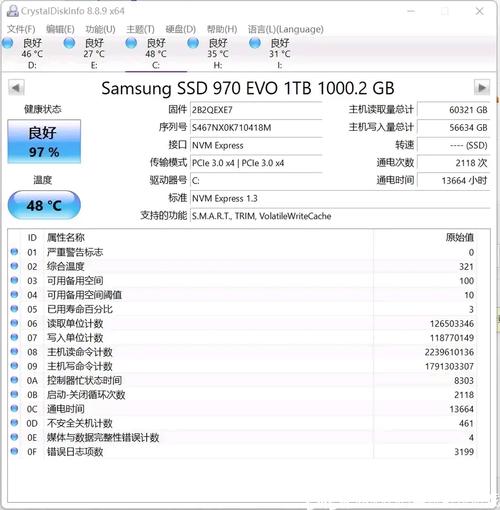Image resolution: width=500 pixels, height=510 pixels.
Task: Click status icon of row 0D 不安全关机计数
Action: point(14,423)
